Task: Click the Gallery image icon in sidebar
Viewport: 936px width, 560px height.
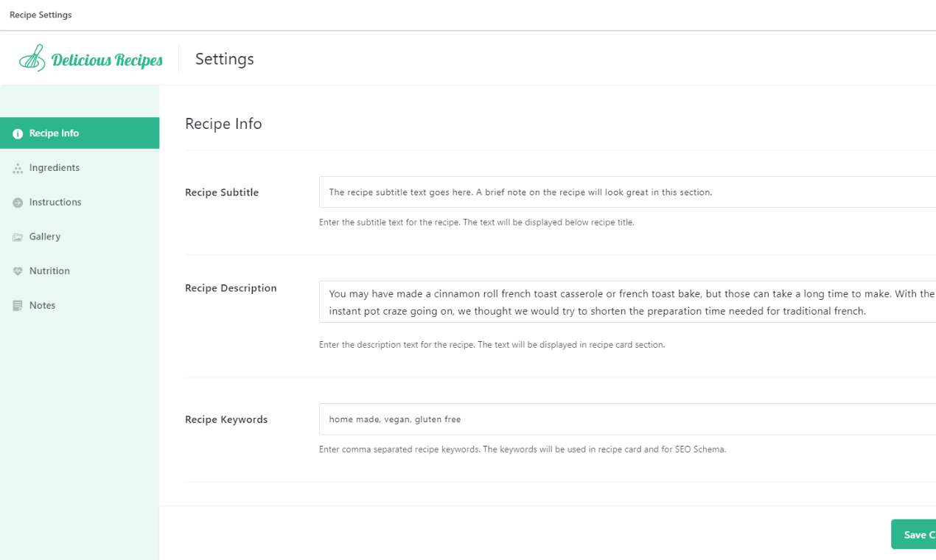Action: click(18, 237)
